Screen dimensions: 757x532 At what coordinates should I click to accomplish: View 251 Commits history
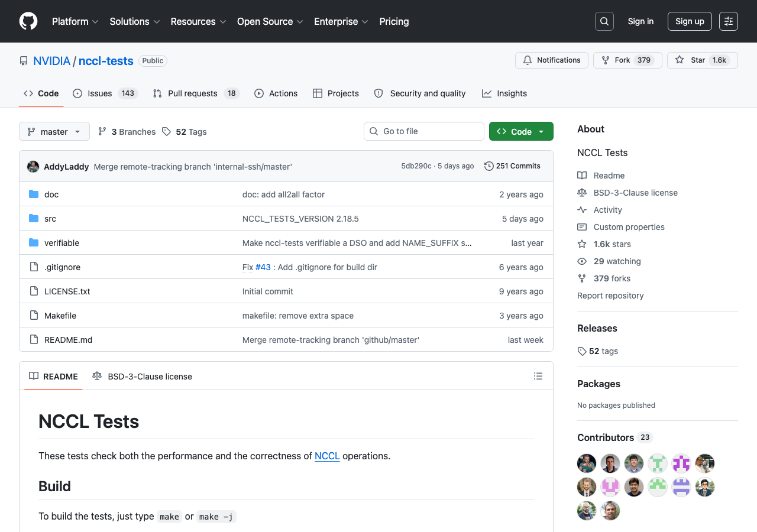pos(512,166)
